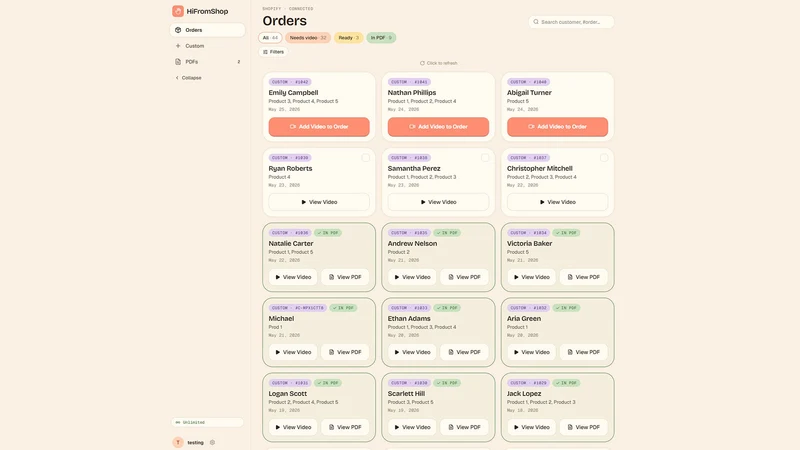This screenshot has height=450, width=800.
Task: Check the Christopher Mitchell order checkbox
Action: pyautogui.click(x=604, y=158)
